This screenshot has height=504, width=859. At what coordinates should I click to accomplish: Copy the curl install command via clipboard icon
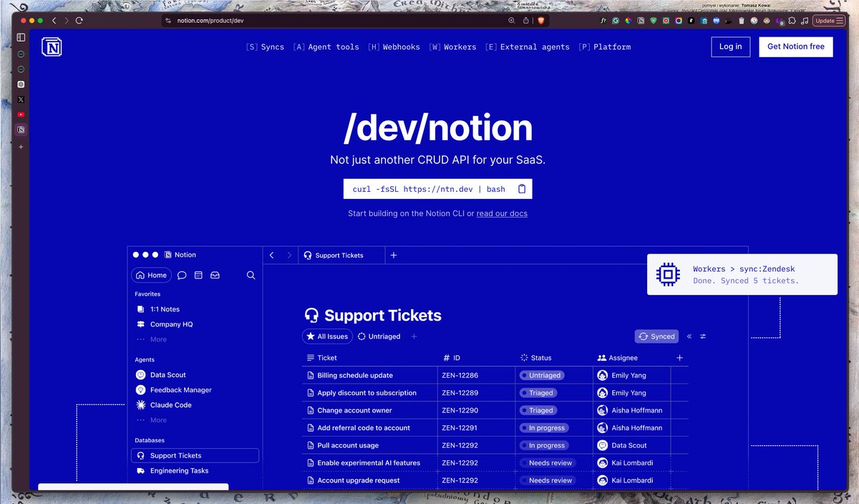point(522,189)
